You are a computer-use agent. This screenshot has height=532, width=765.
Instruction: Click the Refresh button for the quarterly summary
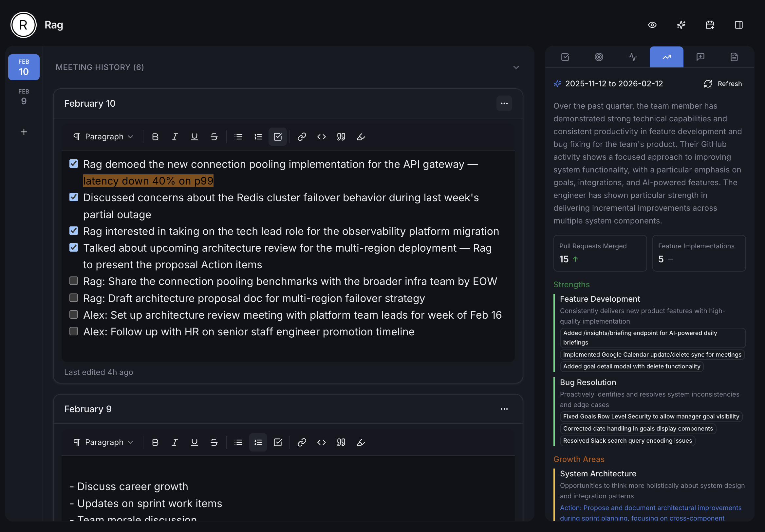[x=723, y=83]
